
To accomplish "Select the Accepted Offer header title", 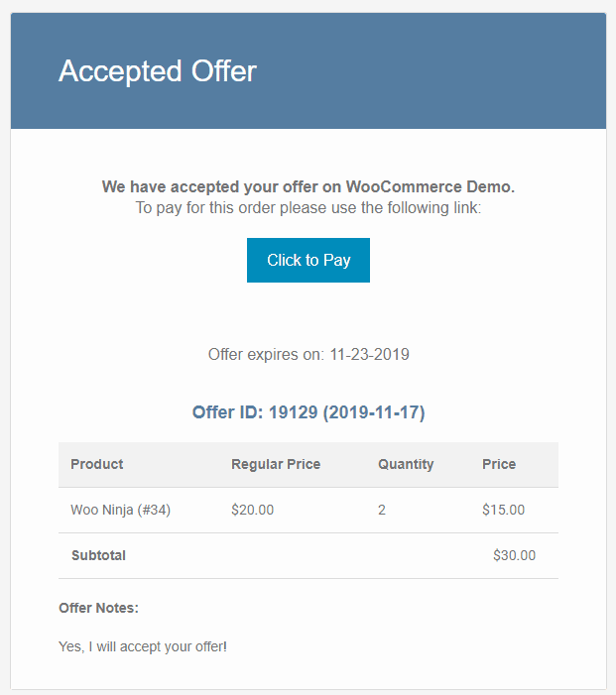I will click(158, 71).
